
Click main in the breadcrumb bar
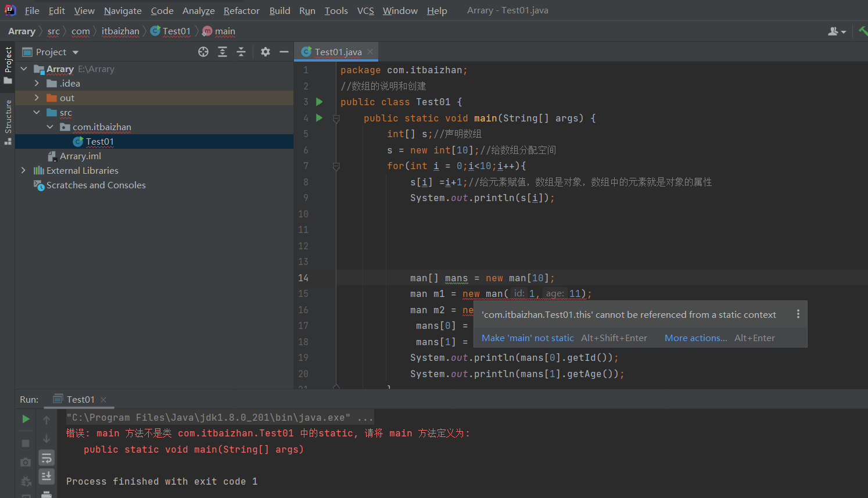[x=219, y=31]
